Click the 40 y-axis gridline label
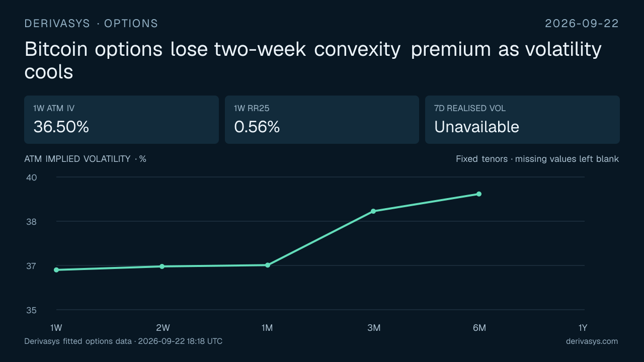This screenshot has height=362, width=644. 32,177
